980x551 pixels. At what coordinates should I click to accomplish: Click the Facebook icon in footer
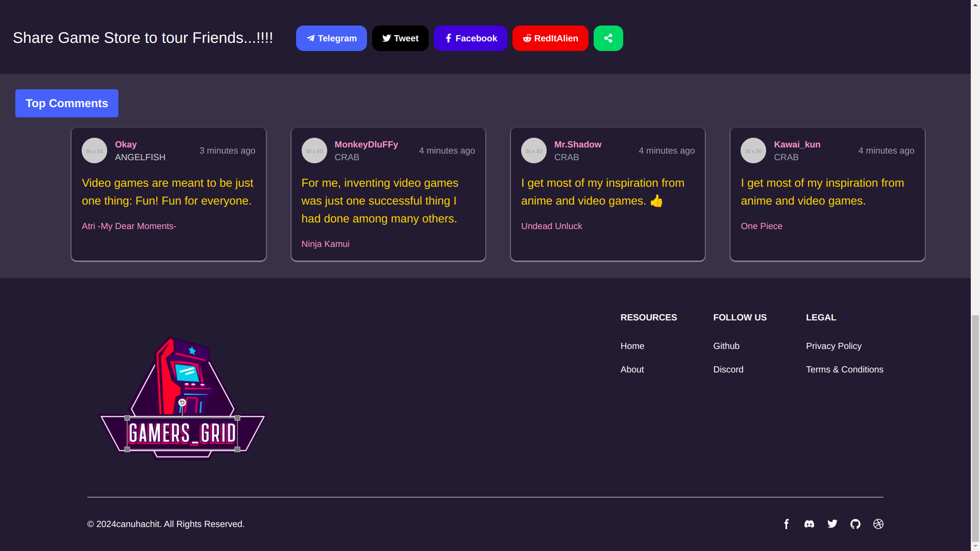(787, 524)
